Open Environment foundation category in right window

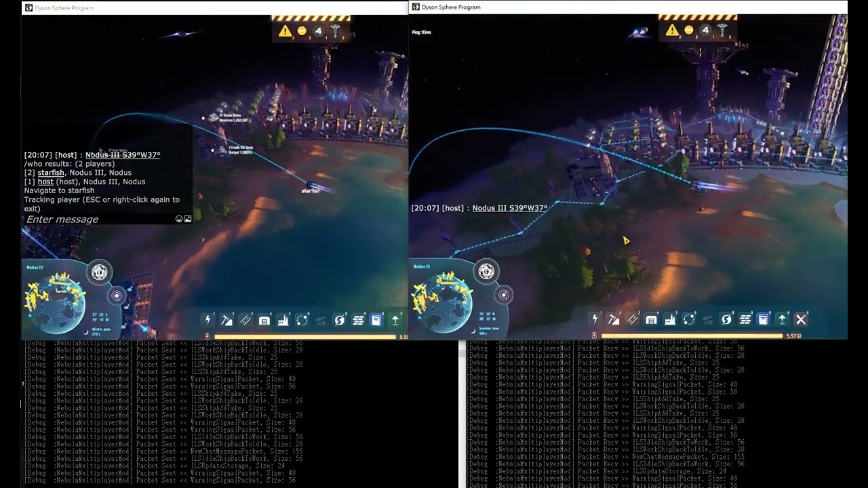point(745,319)
